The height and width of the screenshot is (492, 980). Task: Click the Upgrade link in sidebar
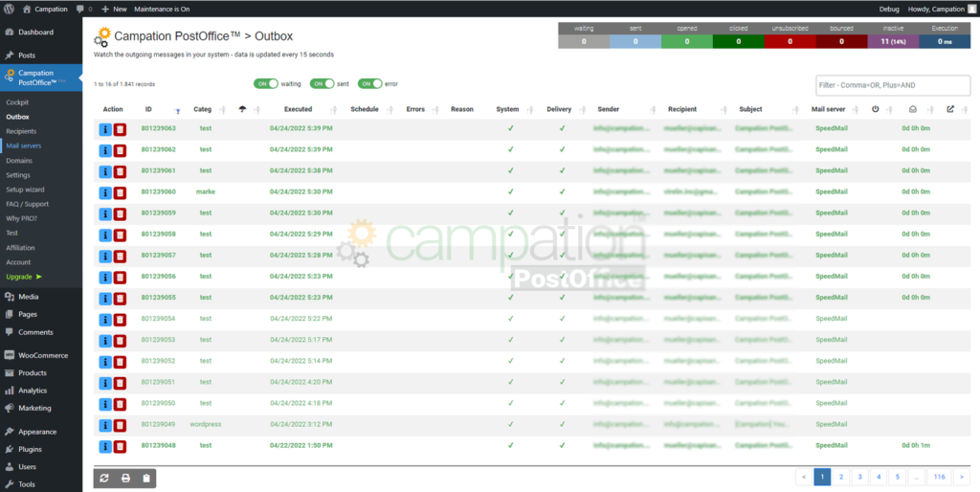click(24, 277)
